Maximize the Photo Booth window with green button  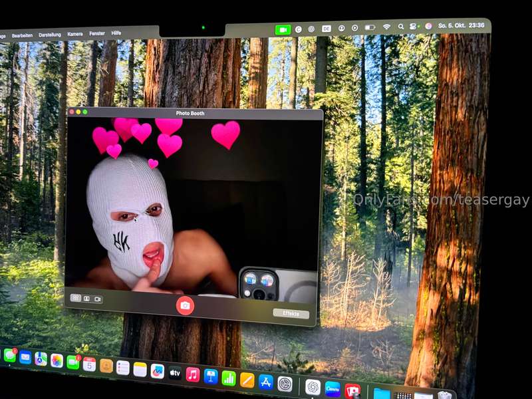(85, 112)
